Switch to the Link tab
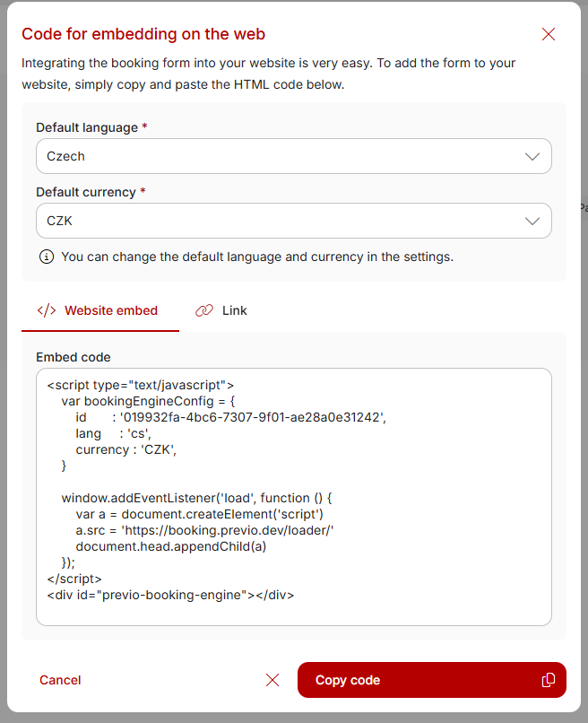The image size is (588, 723). (221, 310)
